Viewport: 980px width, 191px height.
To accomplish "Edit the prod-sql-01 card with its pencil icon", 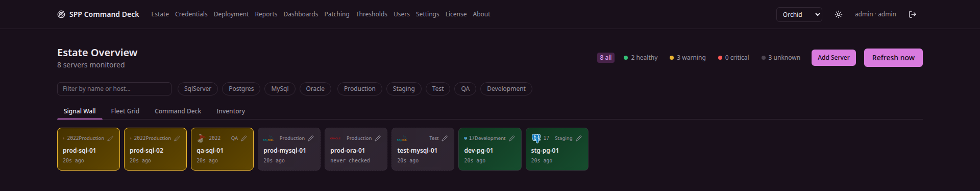I will 110,138.
